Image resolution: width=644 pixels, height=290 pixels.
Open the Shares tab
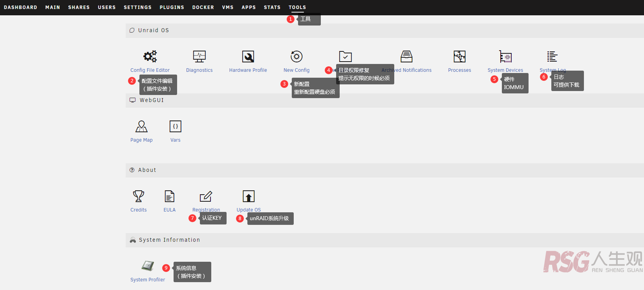pos(79,7)
